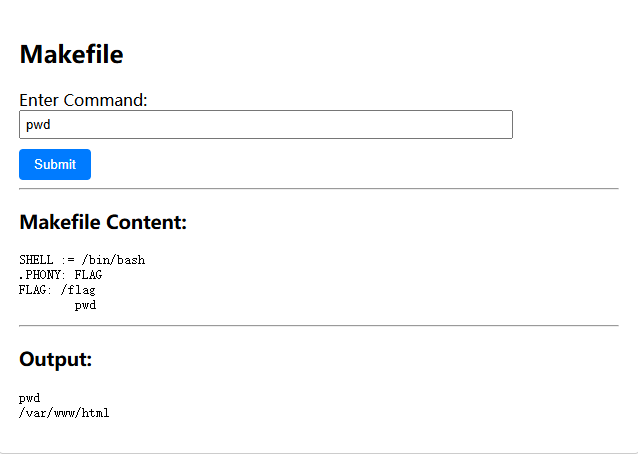The width and height of the screenshot is (638, 455).
Task: Click the word "SHELL" in Makefile content
Action: pyautogui.click(x=36, y=260)
